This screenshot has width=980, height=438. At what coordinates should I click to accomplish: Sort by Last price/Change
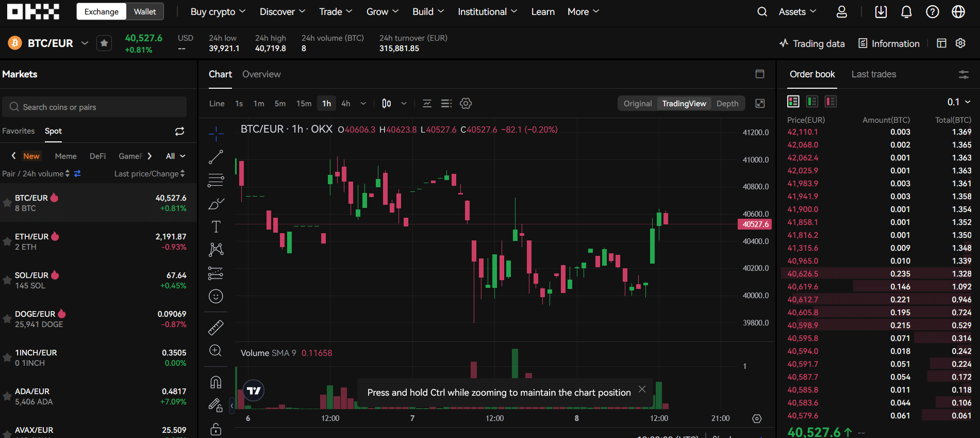[150, 174]
